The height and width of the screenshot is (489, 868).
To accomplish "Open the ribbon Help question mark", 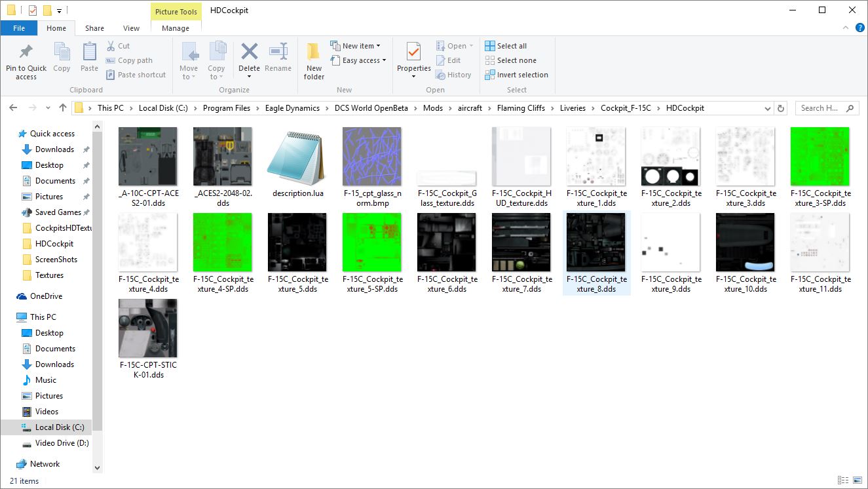I will point(860,28).
